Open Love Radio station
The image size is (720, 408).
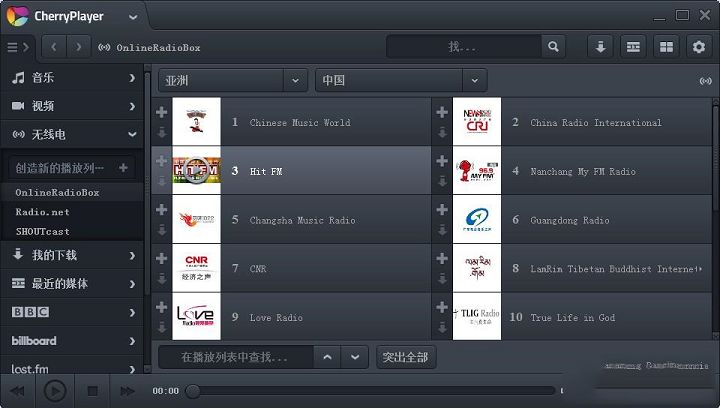pyautogui.click(x=276, y=318)
